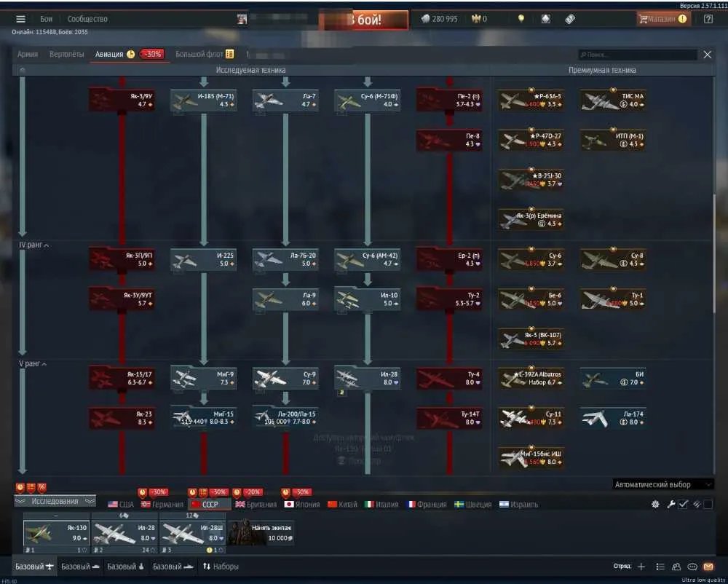Select the Япония nation tab
The height and width of the screenshot is (584, 728).
click(302, 505)
